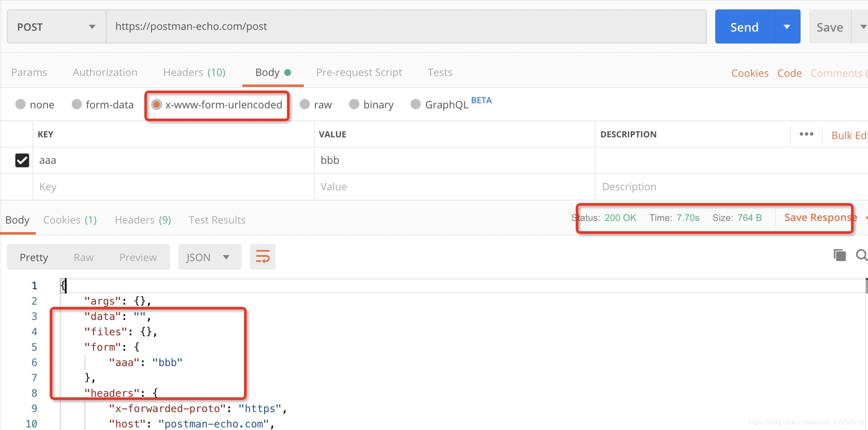Click the Bulk Edit link
This screenshot has height=430, width=868.
pos(849,135)
